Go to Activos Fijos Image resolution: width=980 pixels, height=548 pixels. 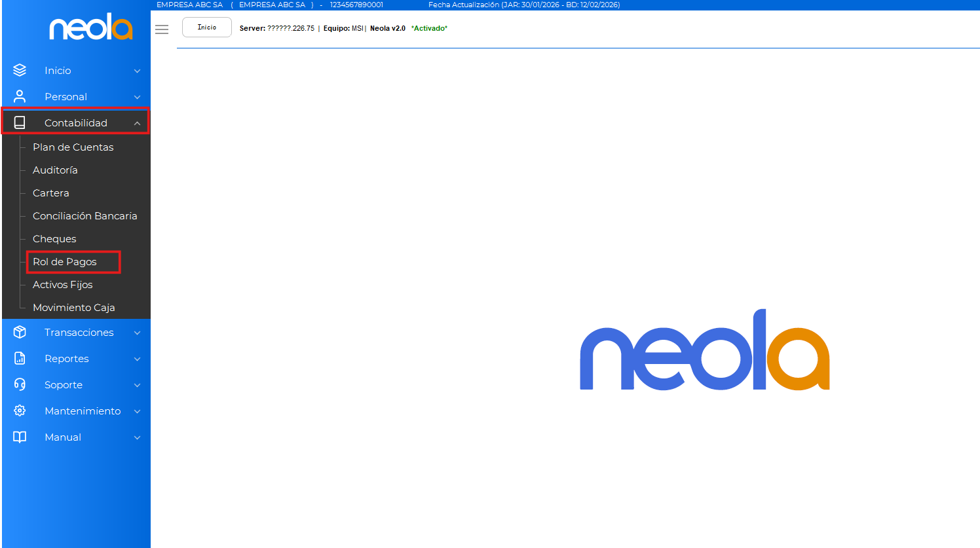62,285
